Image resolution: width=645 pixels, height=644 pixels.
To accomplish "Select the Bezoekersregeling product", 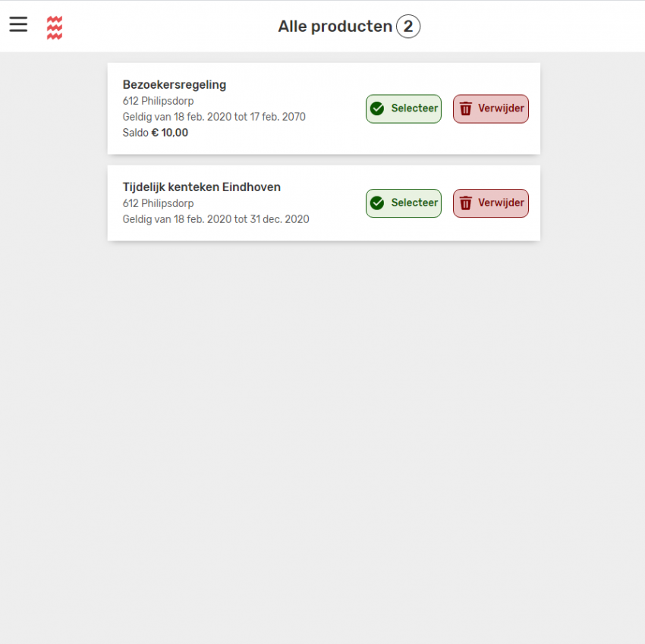I will pos(404,109).
